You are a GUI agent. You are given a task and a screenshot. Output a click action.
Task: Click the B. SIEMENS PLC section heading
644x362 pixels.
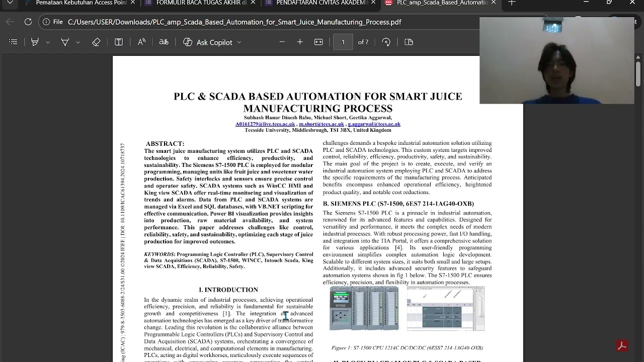[x=398, y=204]
